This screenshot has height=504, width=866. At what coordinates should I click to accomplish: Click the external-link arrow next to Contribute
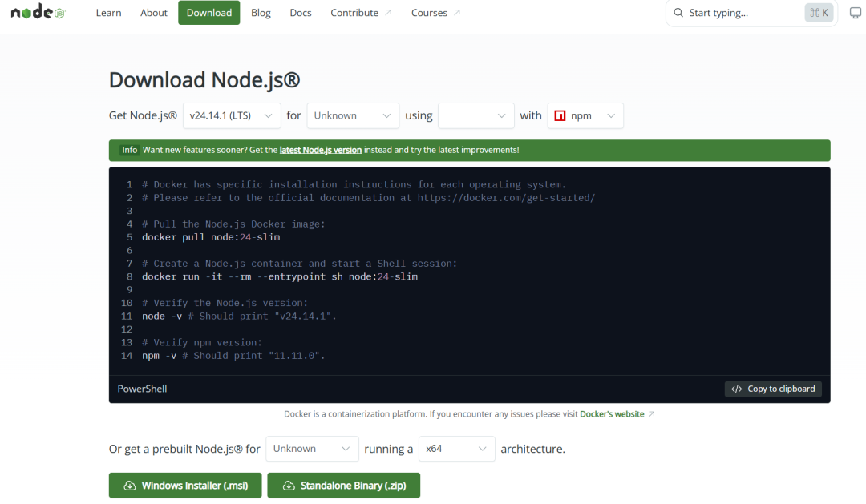[x=388, y=11]
